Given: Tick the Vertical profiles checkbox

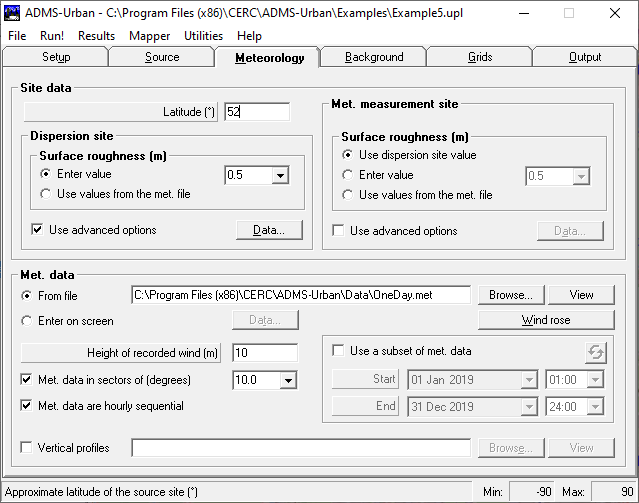Looking at the screenshot, I should [x=27, y=448].
